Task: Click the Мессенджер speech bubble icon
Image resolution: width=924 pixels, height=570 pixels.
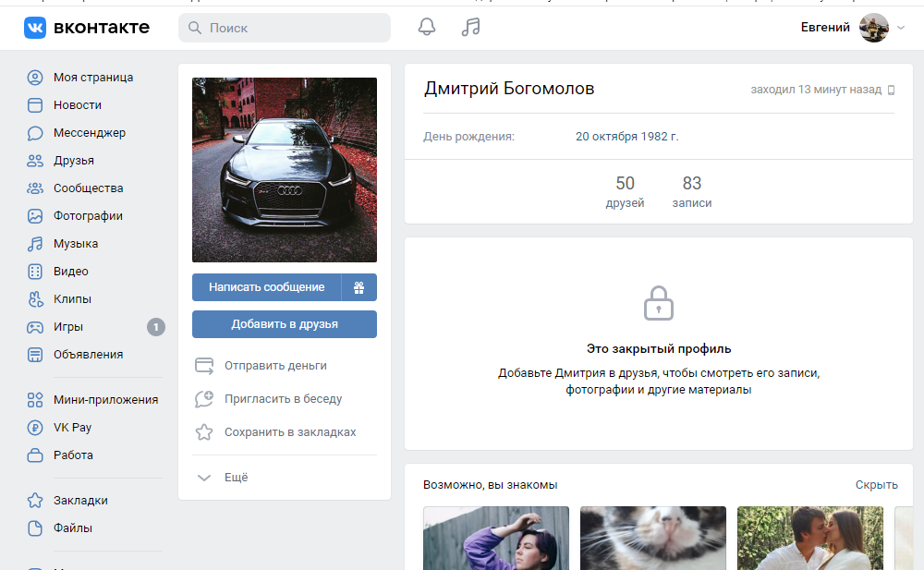Action: pos(35,133)
